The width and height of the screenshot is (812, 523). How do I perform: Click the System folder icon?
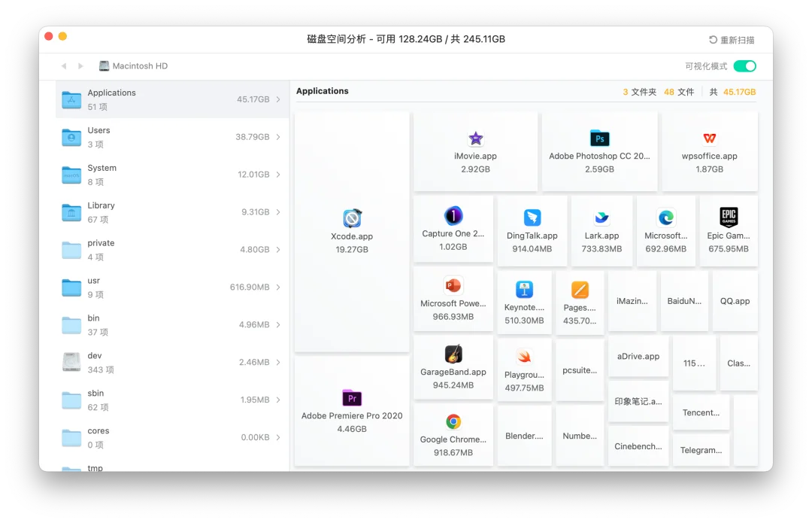click(x=71, y=175)
